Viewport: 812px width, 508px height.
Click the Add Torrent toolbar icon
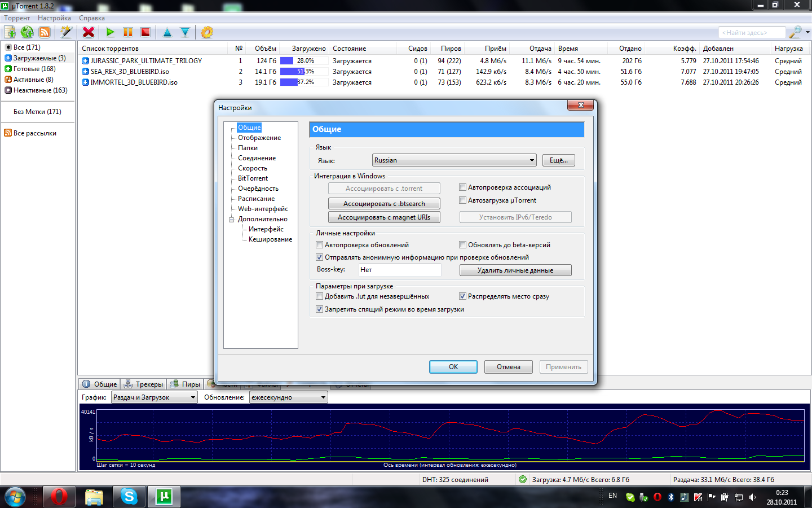tap(10, 32)
